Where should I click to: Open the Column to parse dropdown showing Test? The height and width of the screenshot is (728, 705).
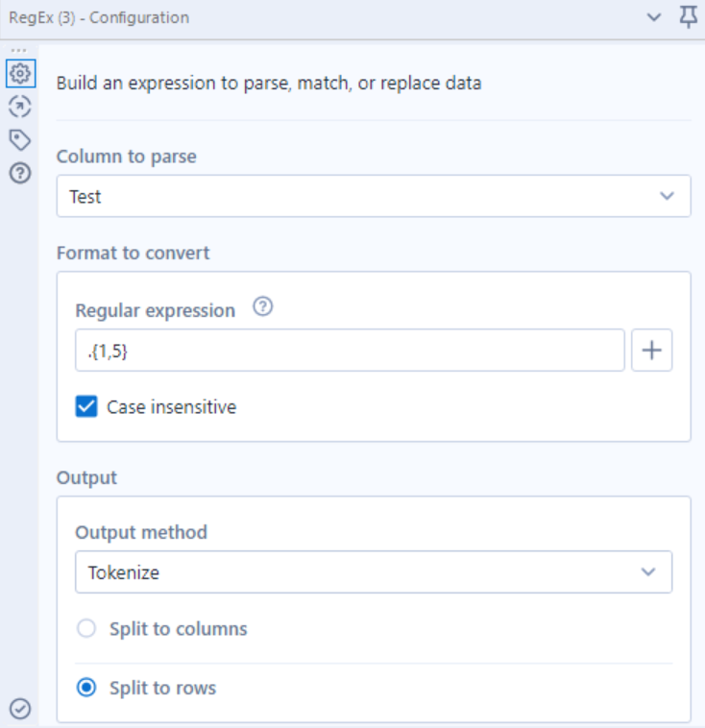click(x=373, y=196)
